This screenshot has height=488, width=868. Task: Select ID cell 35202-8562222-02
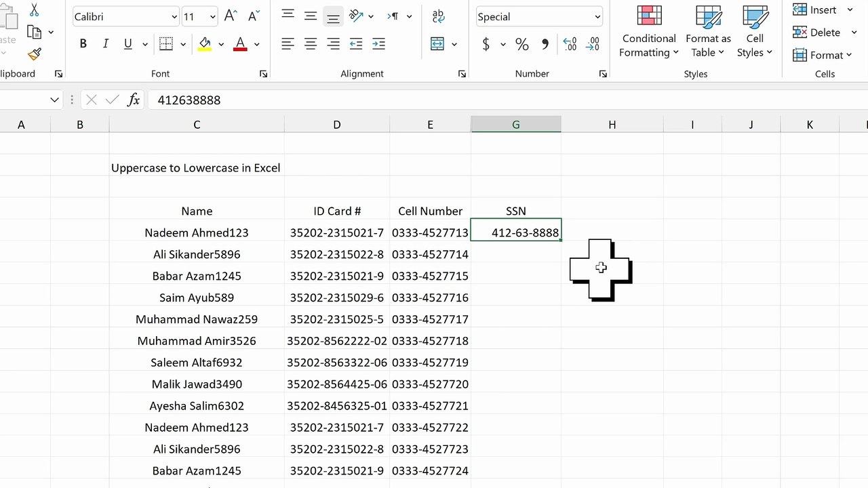(337, 341)
